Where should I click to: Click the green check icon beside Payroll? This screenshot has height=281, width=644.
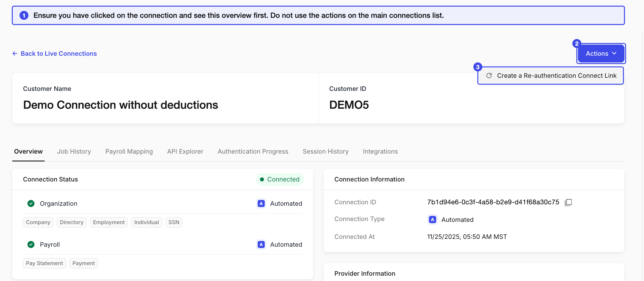(x=31, y=244)
